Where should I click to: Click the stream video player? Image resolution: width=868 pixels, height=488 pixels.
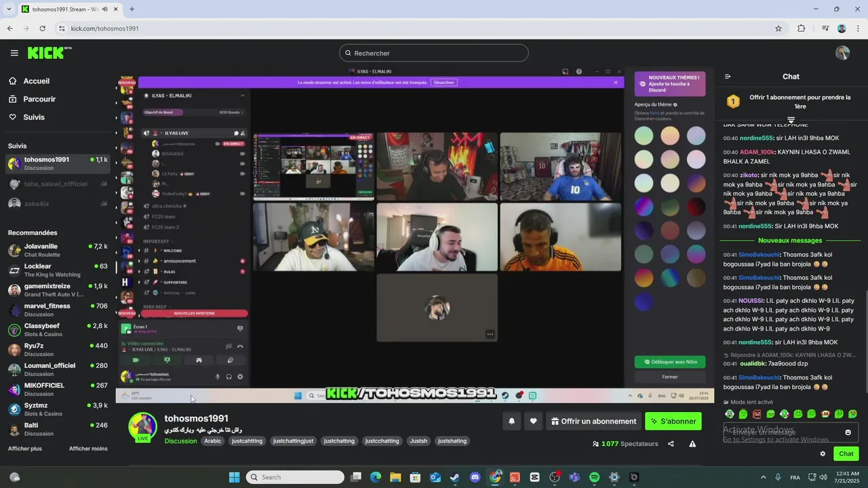click(x=414, y=234)
